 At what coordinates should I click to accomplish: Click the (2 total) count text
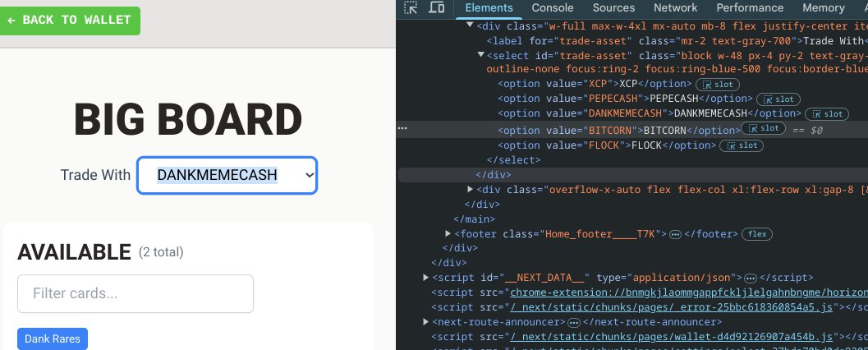pyautogui.click(x=160, y=252)
